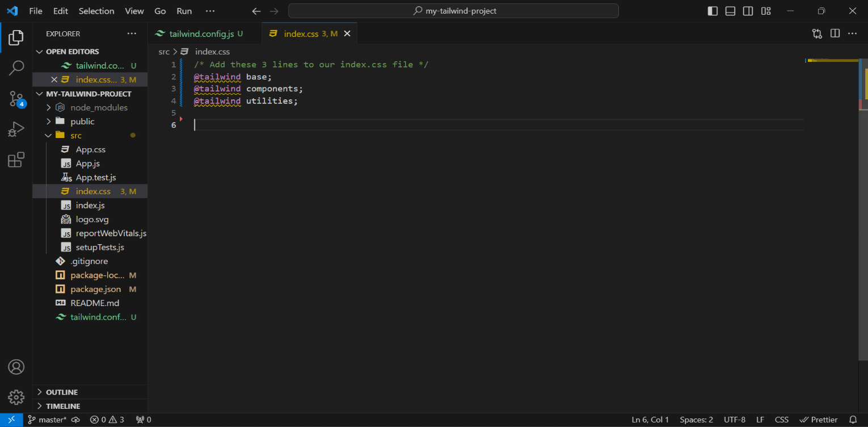This screenshot has height=427, width=868.
Task: Open the Explorer More Actions ellipsis
Action: (132, 34)
